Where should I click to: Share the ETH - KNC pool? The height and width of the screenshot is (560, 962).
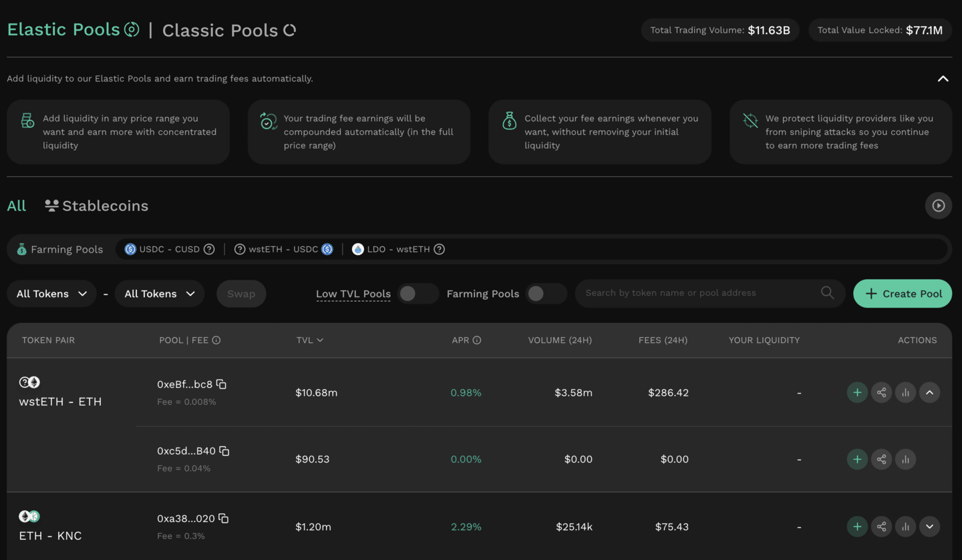(x=881, y=527)
